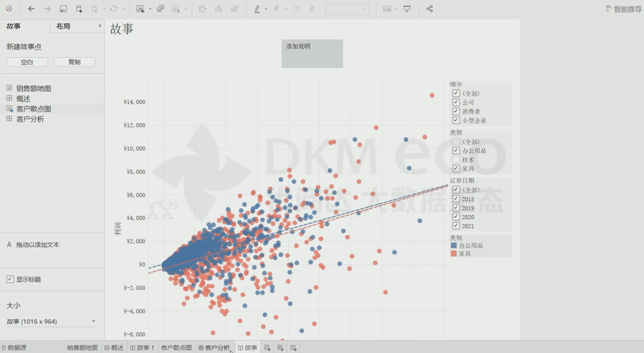Click the back (undo) arrow in toolbar
644x353 pixels.
[x=31, y=9]
